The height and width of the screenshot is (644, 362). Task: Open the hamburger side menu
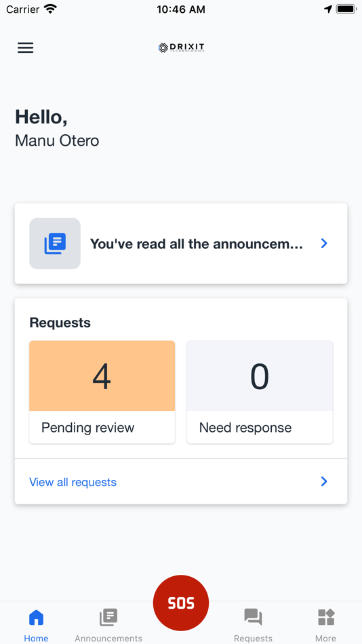pyautogui.click(x=26, y=48)
